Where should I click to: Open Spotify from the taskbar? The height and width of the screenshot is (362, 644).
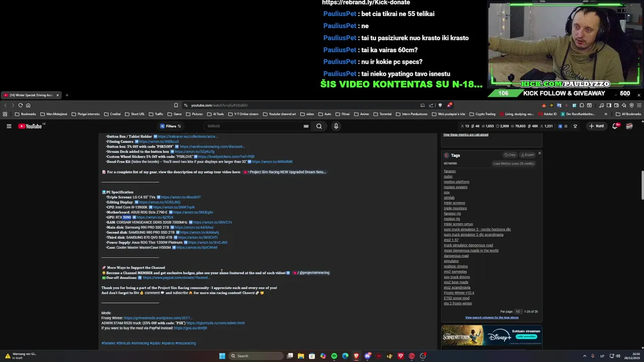click(x=334, y=356)
